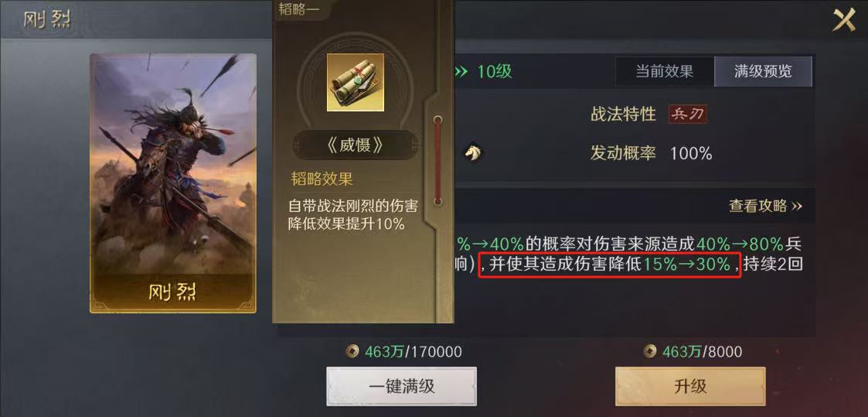The image size is (868, 417).
Task: Switch to the 当前效果 tab
Action: click(x=664, y=71)
